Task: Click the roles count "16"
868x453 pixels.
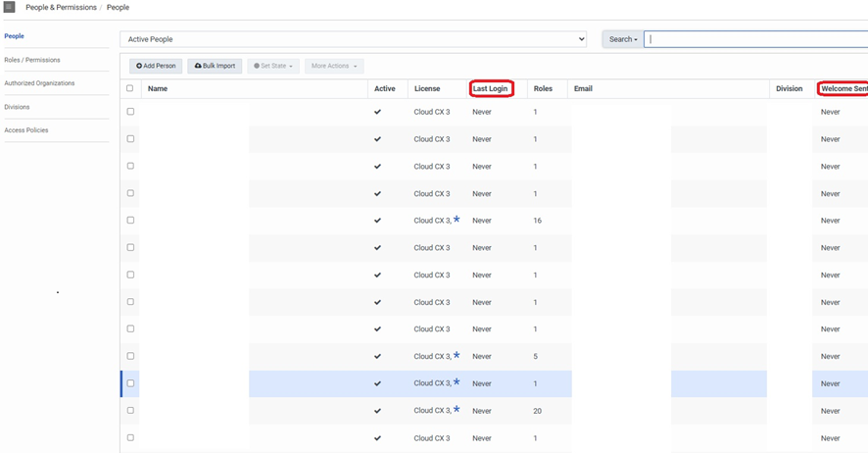Action: click(538, 221)
